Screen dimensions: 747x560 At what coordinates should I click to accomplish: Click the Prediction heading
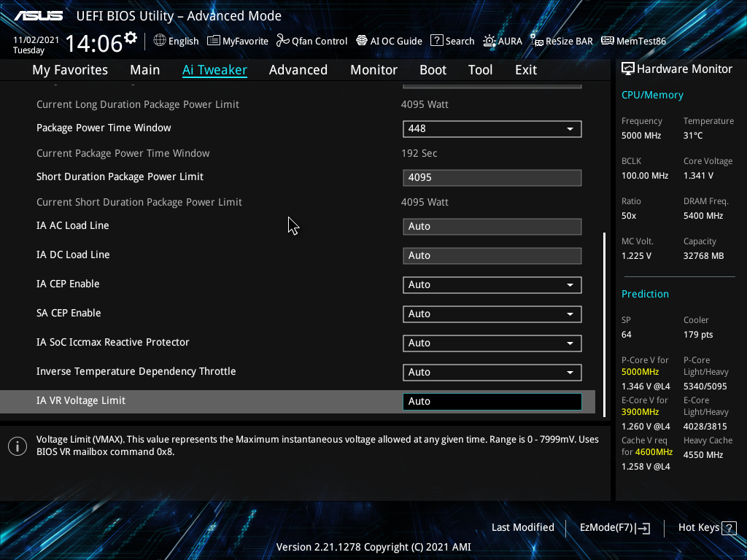point(645,294)
